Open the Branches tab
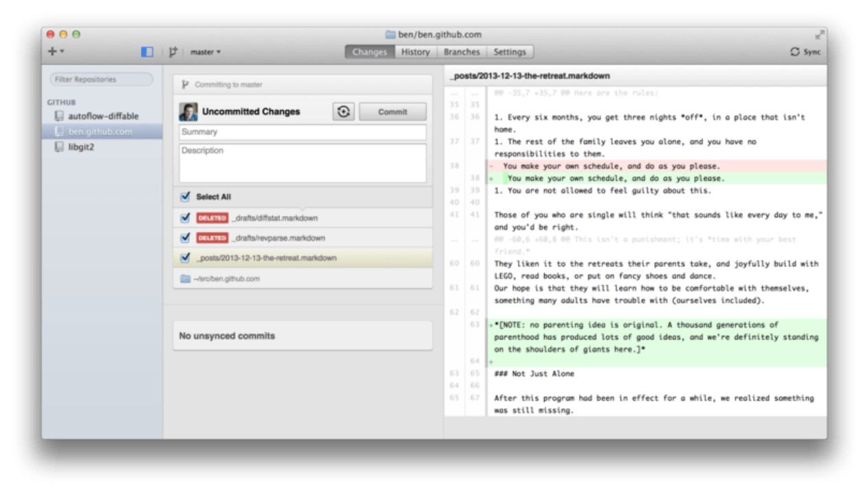The width and height of the screenshot is (868, 488). 462,52
